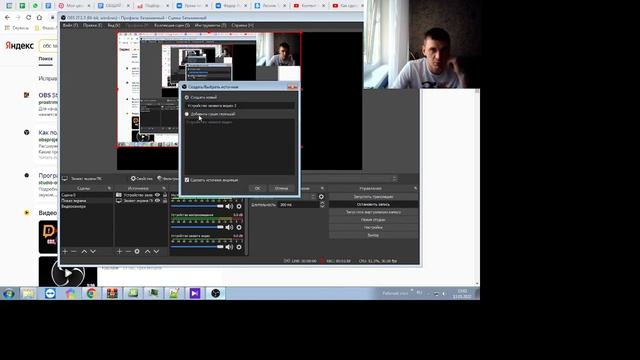Add a new scene with the Scenes plus icon

[x=65, y=251]
